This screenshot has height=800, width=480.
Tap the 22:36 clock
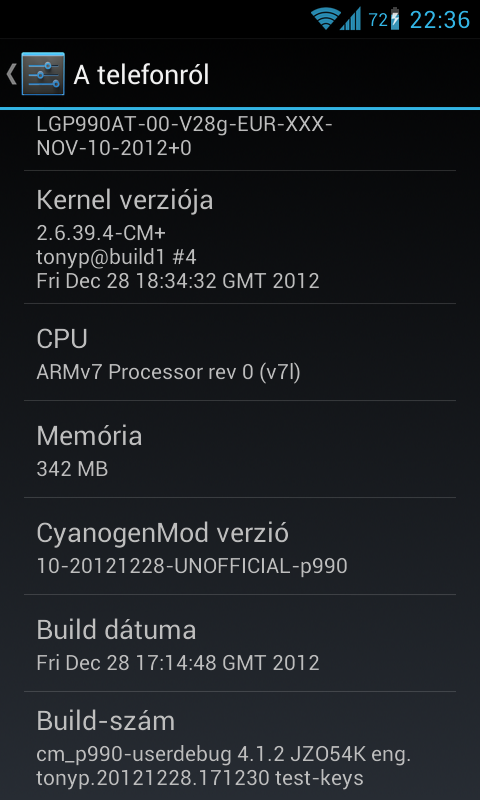[x=440, y=20]
